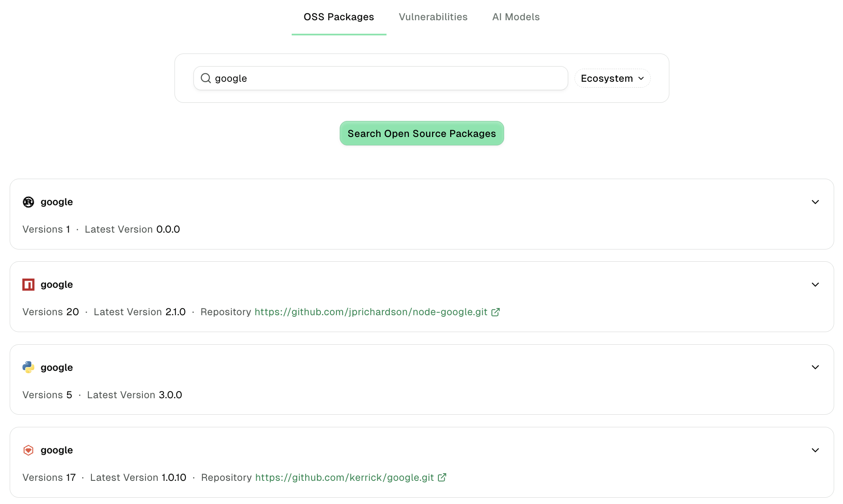Click the Latest Version 0.0.0 text
Screen dimensions: 843x504
click(132, 229)
